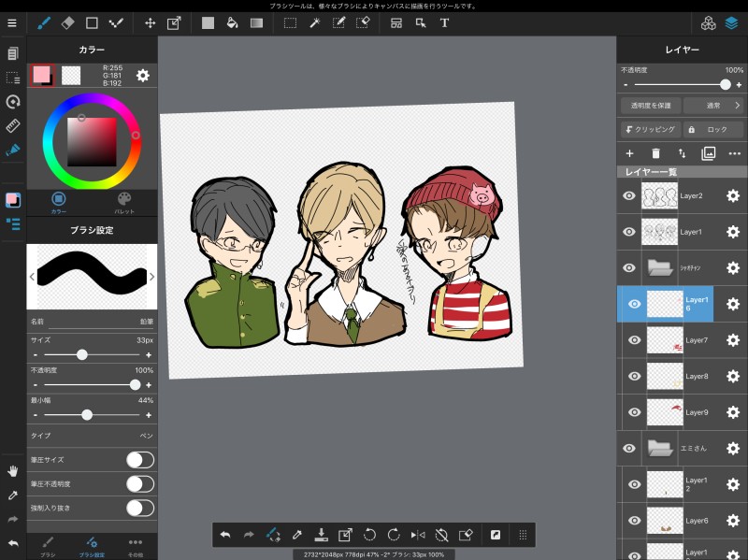Show next brush with right preview arrow

(151, 277)
